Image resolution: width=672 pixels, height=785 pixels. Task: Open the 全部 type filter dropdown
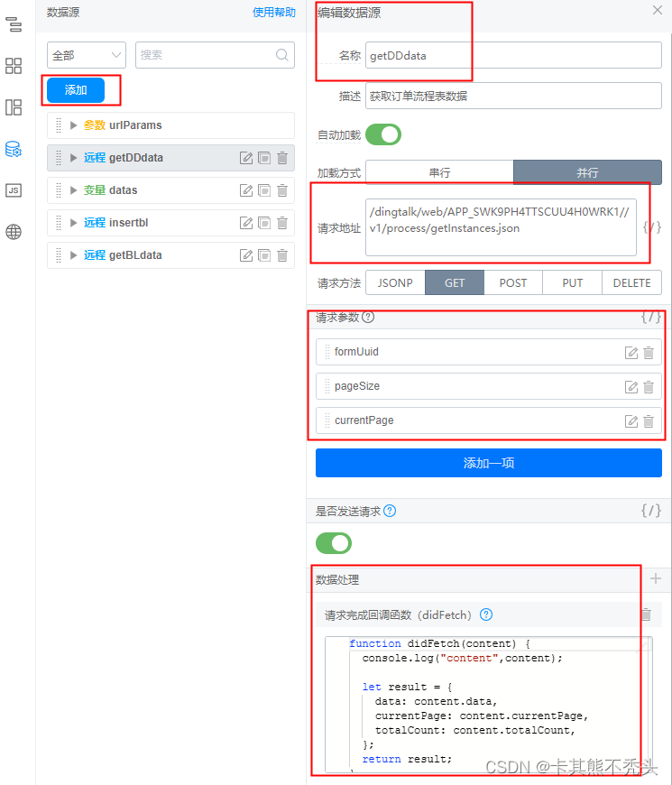pyautogui.click(x=87, y=55)
